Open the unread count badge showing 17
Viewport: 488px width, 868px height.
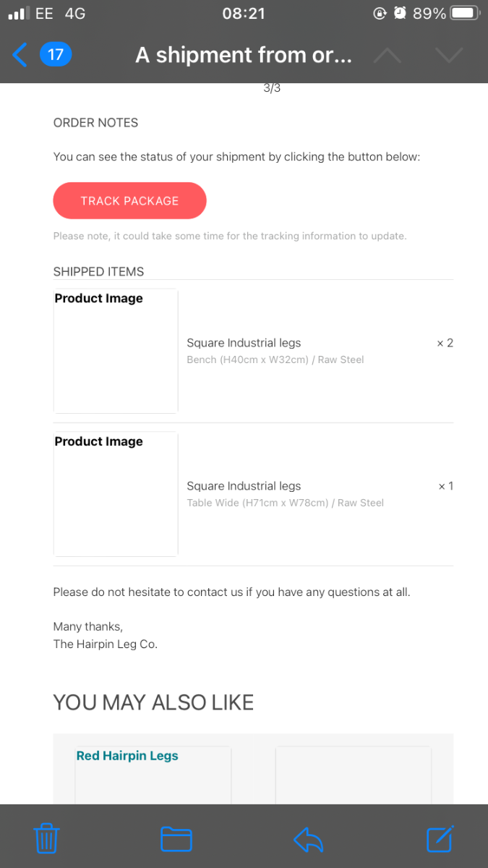click(56, 54)
